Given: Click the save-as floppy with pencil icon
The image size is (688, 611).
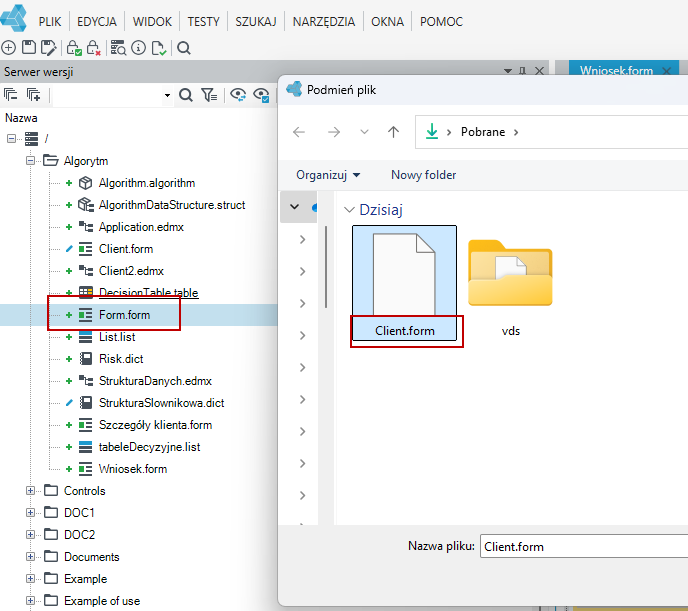Looking at the screenshot, I should coord(48,47).
